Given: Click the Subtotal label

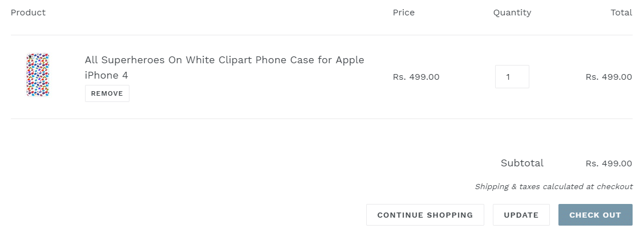Looking at the screenshot, I should pos(522,164).
